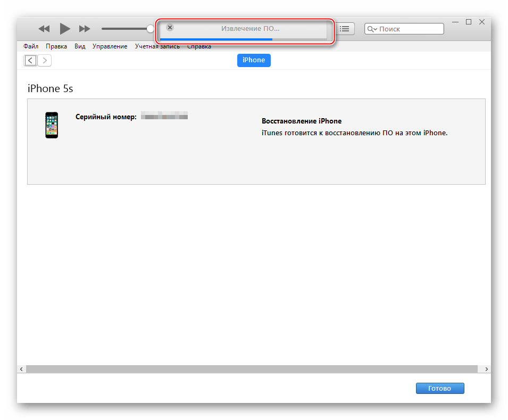Open the 'Учетная запись' menu
This screenshot has width=508, height=420.
(x=157, y=46)
